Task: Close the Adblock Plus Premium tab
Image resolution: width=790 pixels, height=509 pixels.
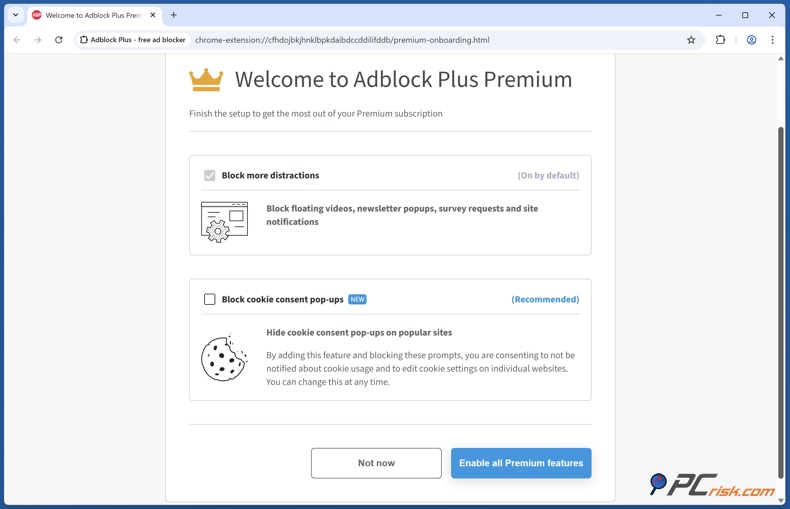Action: coord(153,15)
